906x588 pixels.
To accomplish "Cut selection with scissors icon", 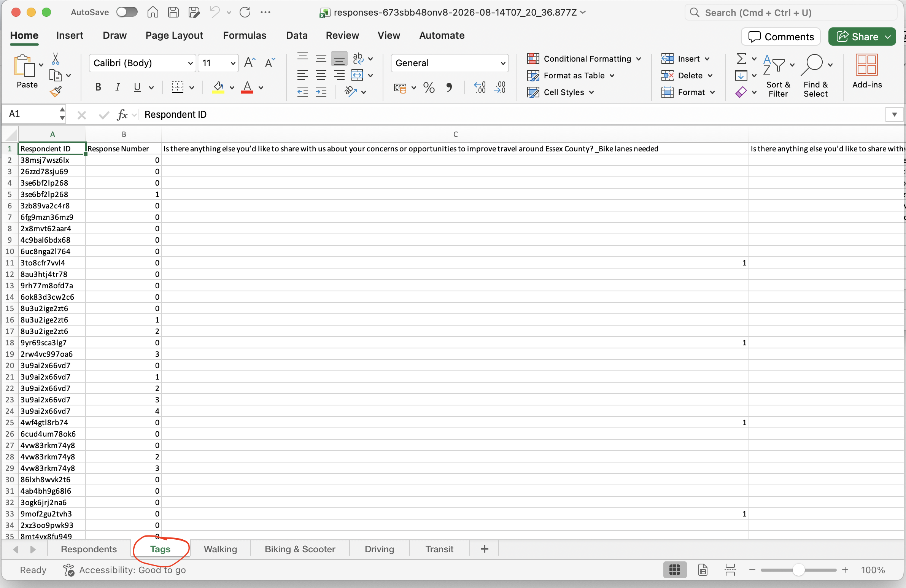I will 56,59.
